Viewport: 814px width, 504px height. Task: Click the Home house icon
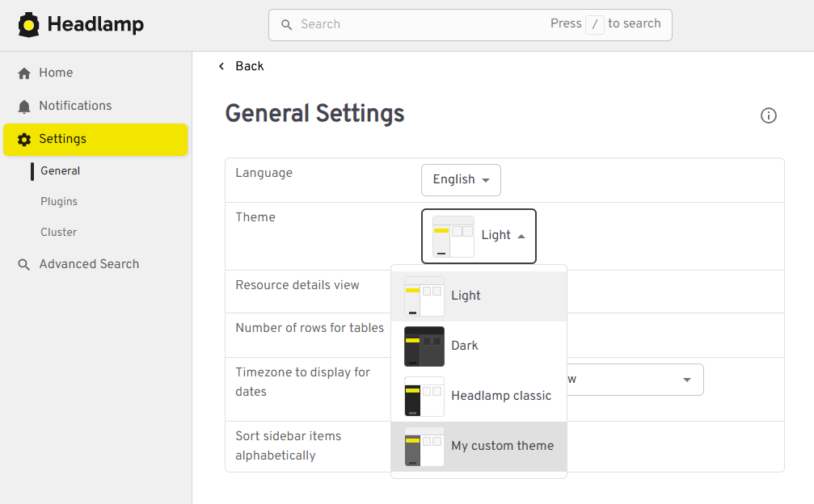24,73
